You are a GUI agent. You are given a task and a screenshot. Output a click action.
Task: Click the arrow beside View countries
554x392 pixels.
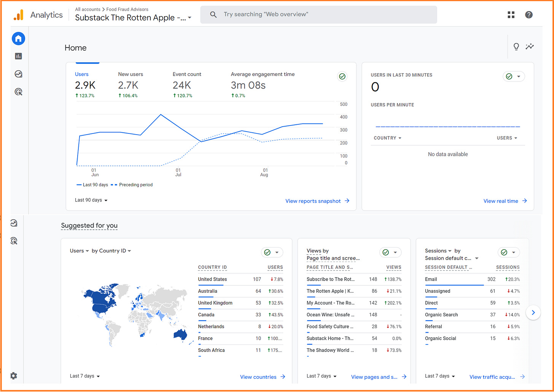283,377
